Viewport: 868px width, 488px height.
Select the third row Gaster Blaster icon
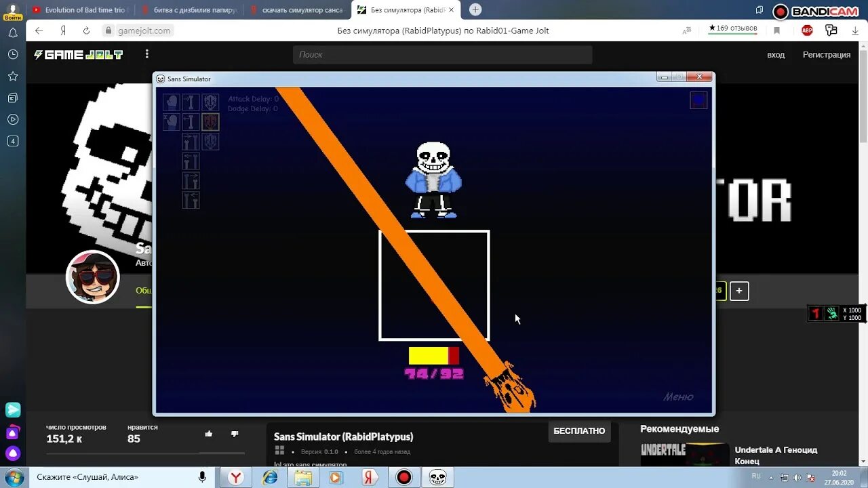click(210, 141)
